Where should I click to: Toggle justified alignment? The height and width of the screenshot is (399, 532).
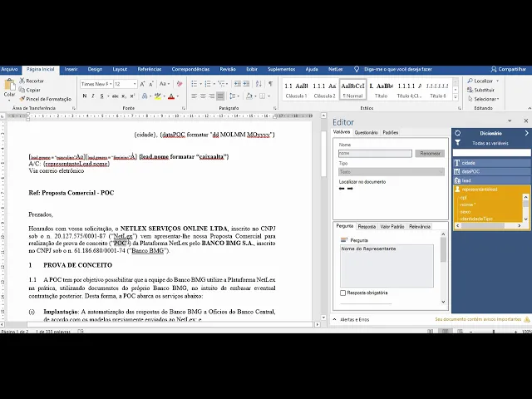220,96
